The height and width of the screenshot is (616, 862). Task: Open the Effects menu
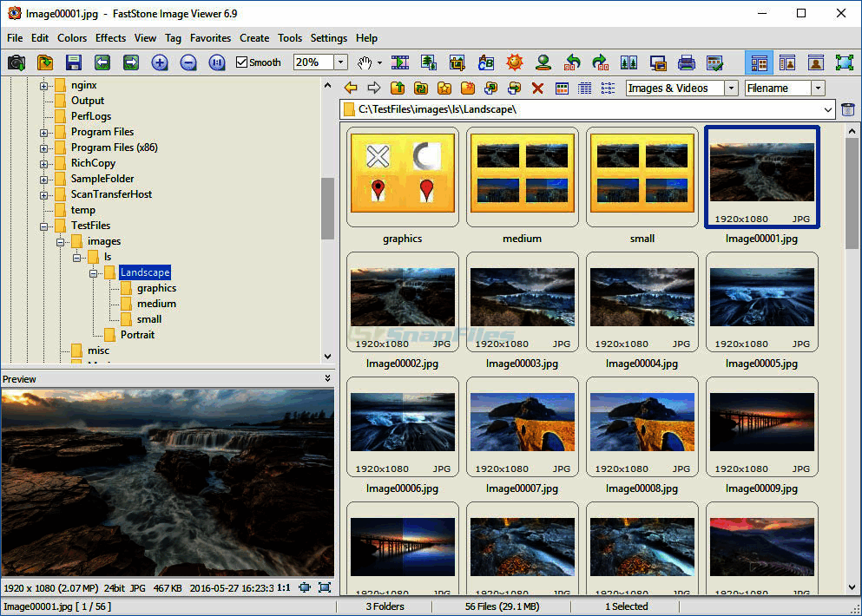coord(110,38)
